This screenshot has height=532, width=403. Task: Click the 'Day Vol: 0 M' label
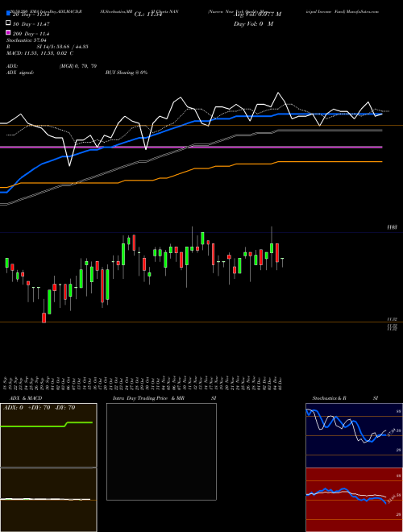[x=253, y=24]
